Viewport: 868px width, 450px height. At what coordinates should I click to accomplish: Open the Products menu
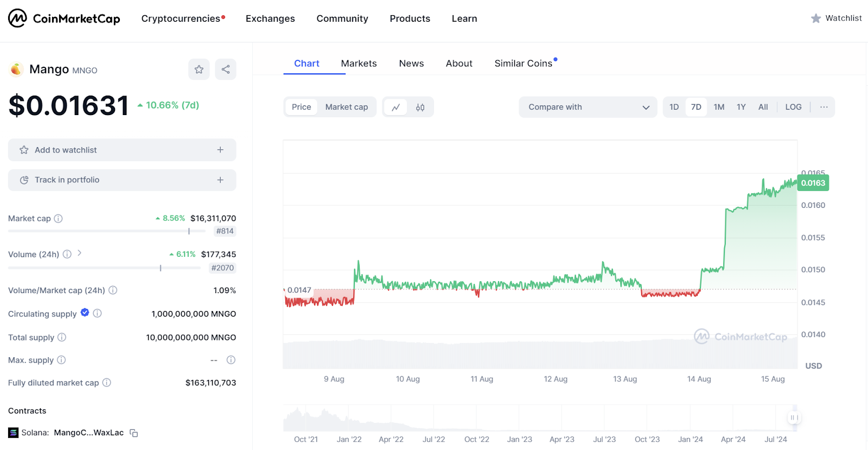(410, 18)
